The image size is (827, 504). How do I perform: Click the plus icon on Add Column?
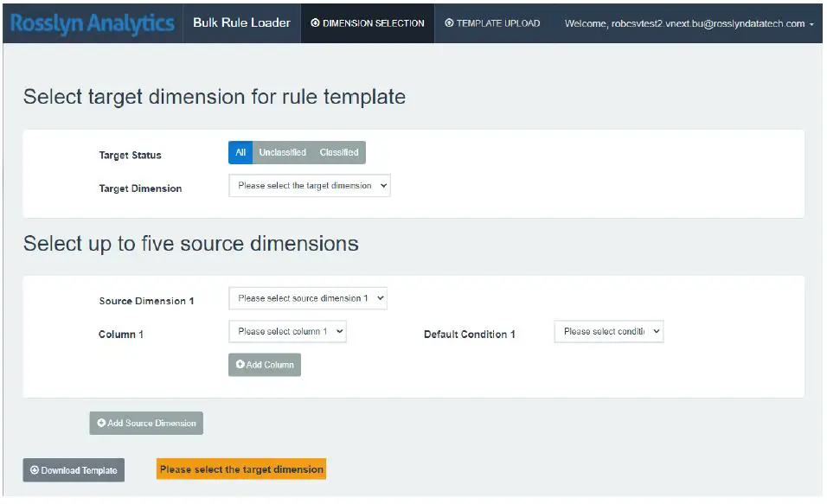click(241, 364)
